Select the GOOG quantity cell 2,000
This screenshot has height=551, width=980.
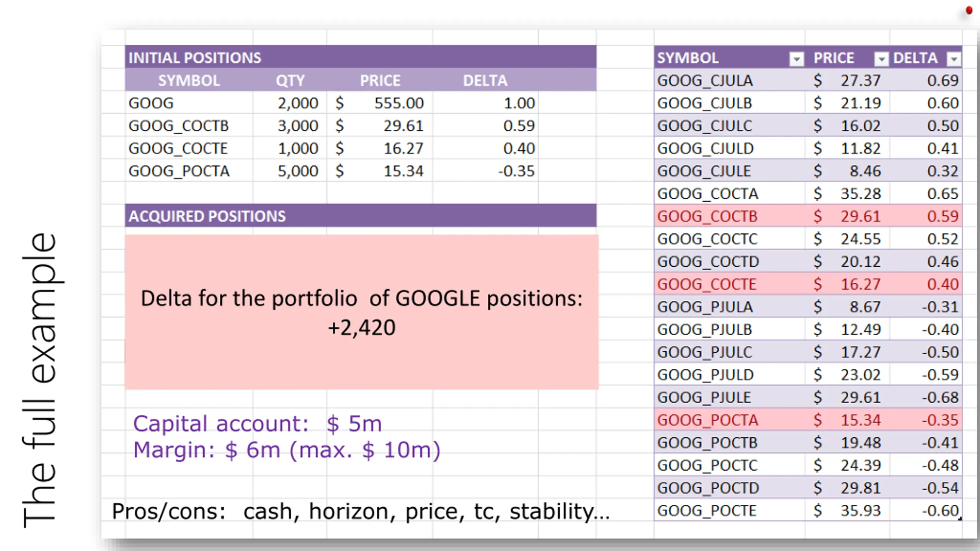[x=298, y=103]
